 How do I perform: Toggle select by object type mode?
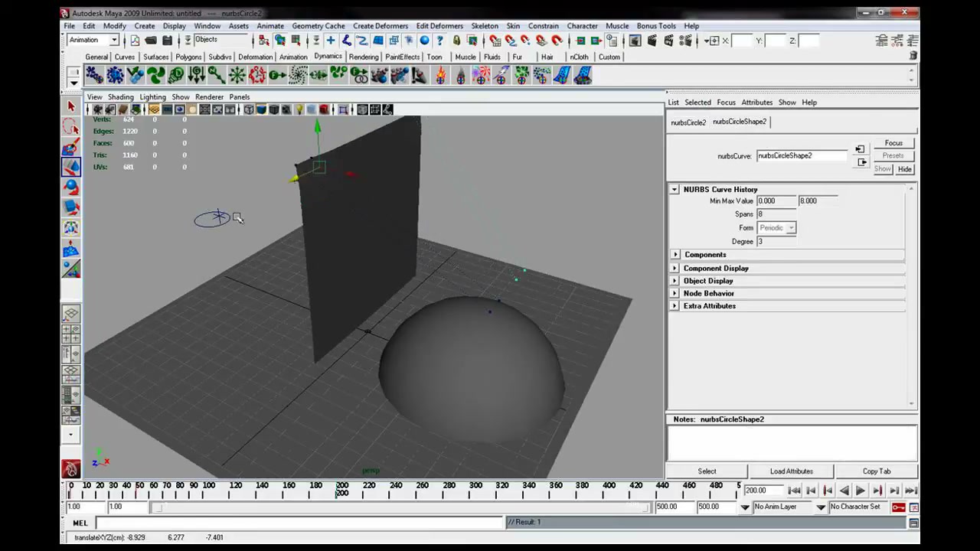[x=280, y=41]
